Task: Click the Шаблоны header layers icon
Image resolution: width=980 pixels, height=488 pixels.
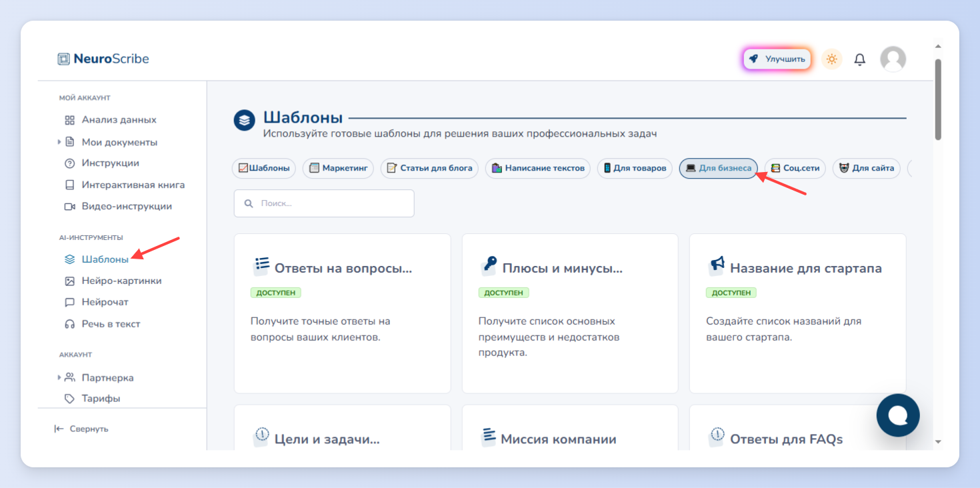Action: (x=245, y=121)
